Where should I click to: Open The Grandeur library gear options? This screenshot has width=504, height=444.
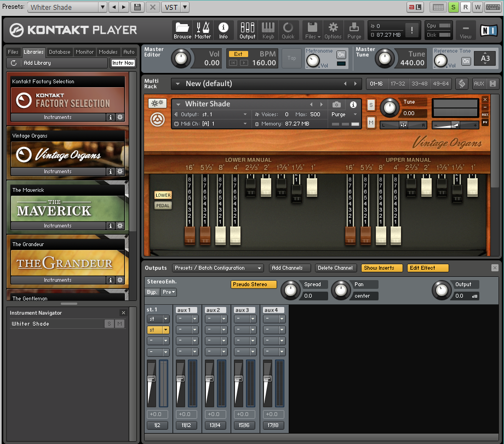point(120,280)
